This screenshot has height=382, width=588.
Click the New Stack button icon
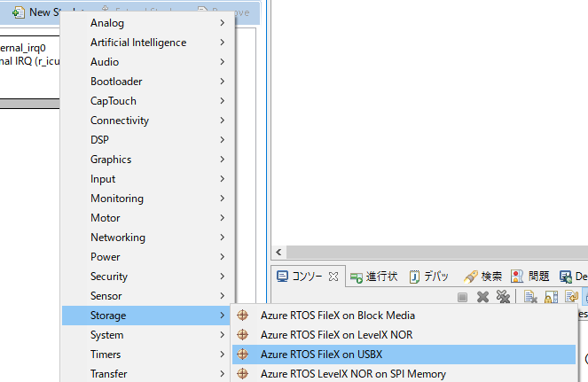tap(18, 12)
